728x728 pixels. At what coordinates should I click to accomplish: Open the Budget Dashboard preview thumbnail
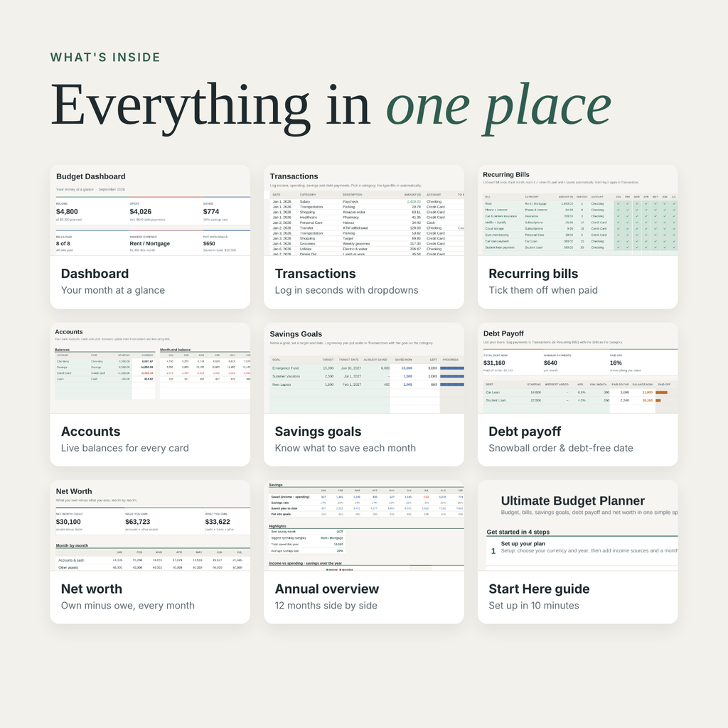[x=150, y=210]
